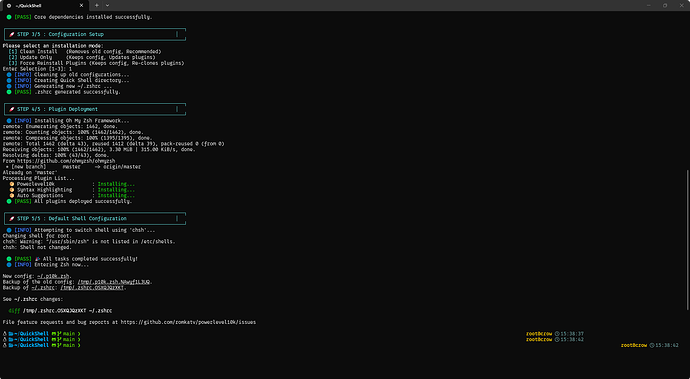Click 'Cleaning up old configurations...' line

[x=68, y=74]
